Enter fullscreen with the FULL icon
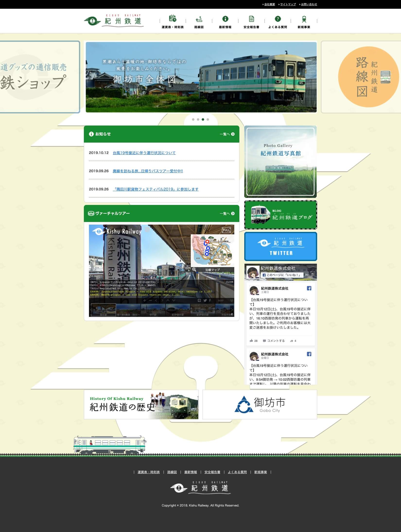The height and width of the screenshot is (532, 401). click(226, 230)
